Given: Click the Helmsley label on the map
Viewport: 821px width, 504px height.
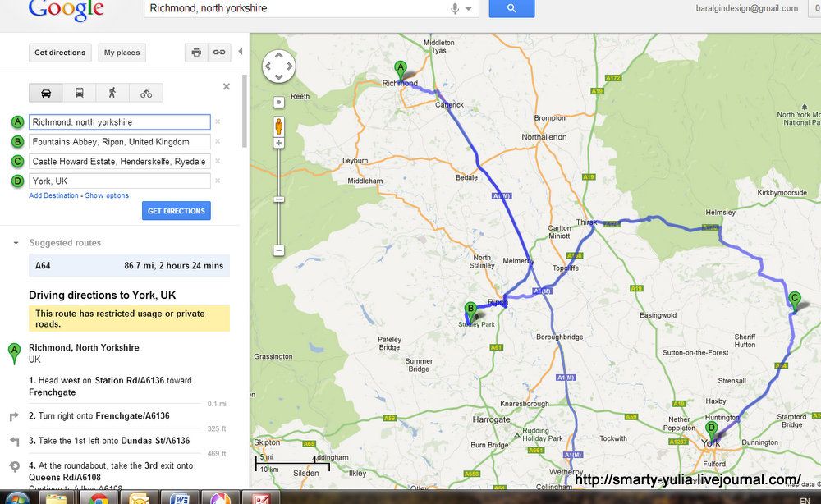Looking at the screenshot, I should click(x=721, y=213).
